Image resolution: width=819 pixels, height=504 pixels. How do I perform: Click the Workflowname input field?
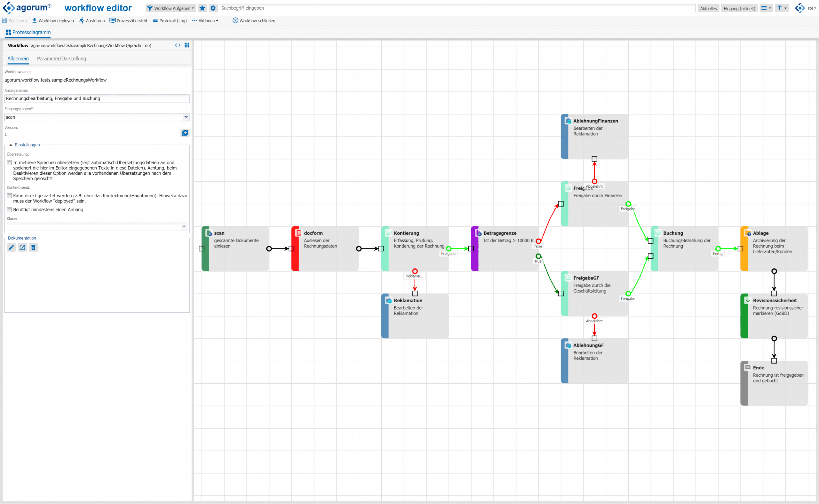click(97, 80)
